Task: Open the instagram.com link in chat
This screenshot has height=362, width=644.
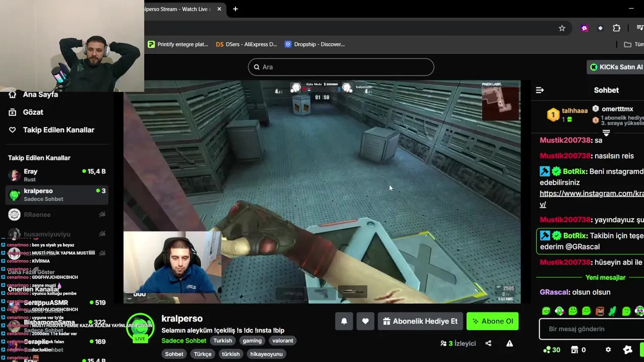Action: tap(592, 199)
